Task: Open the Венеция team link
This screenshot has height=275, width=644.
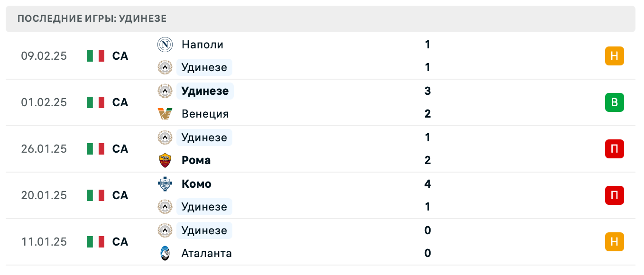Action: [x=205, y=114]
